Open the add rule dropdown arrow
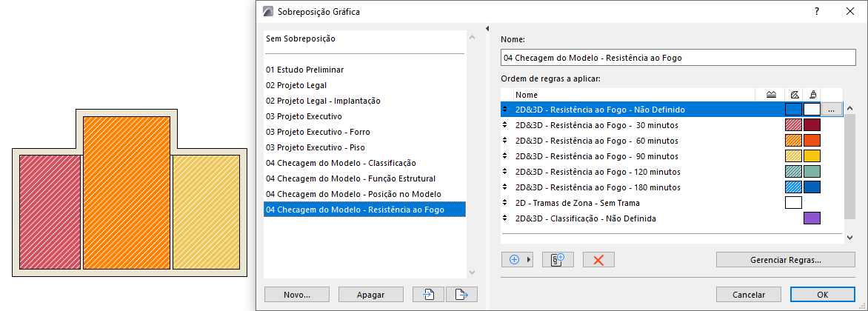 pyautogui.click(x=528, y=259)
